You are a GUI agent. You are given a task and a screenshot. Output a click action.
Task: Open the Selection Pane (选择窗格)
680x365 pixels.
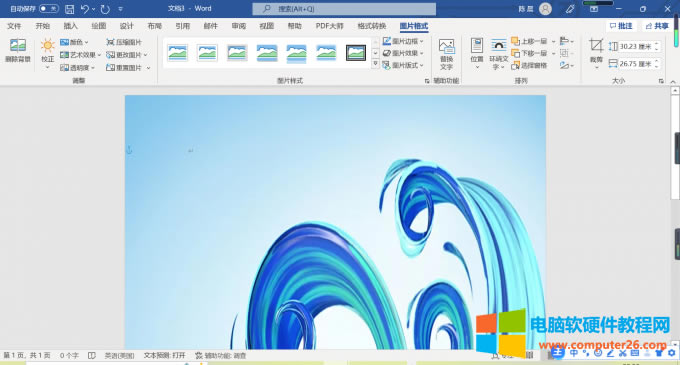click(529, 65)
